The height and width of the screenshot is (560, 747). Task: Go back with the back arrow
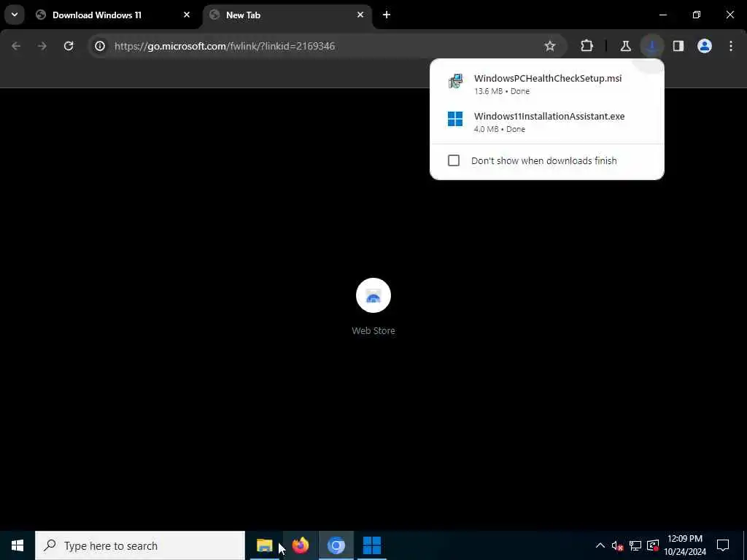(16, 46)
